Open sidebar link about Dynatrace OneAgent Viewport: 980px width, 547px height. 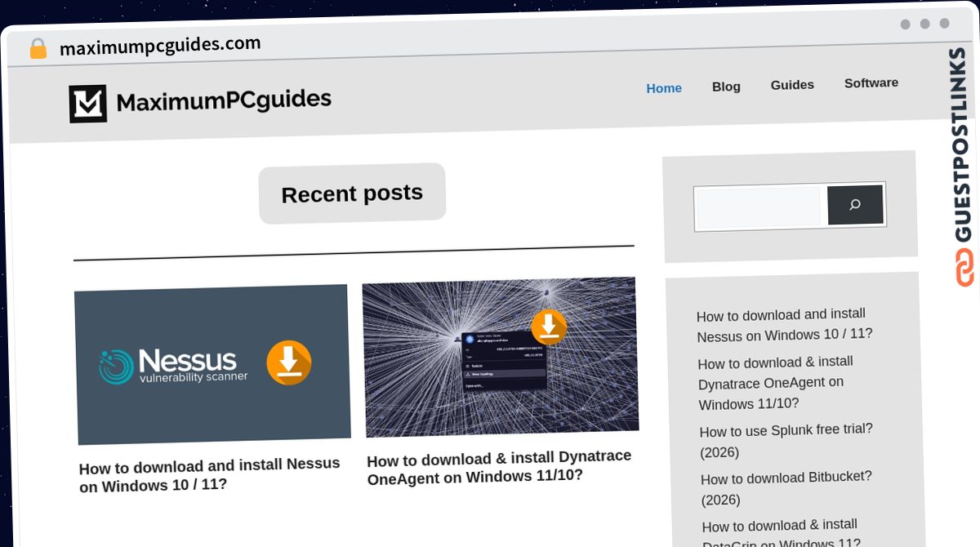point(777,383)
